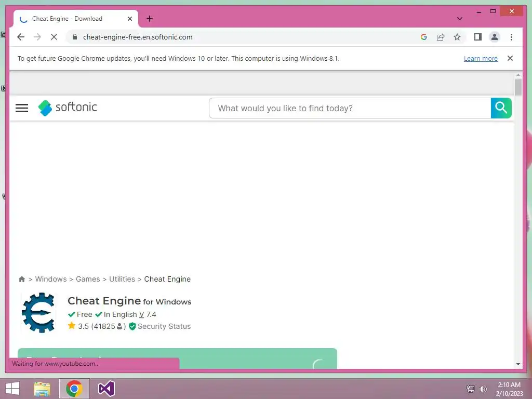Open the Security Status link
The image size is (532, 399).
(x=164, y=326)
